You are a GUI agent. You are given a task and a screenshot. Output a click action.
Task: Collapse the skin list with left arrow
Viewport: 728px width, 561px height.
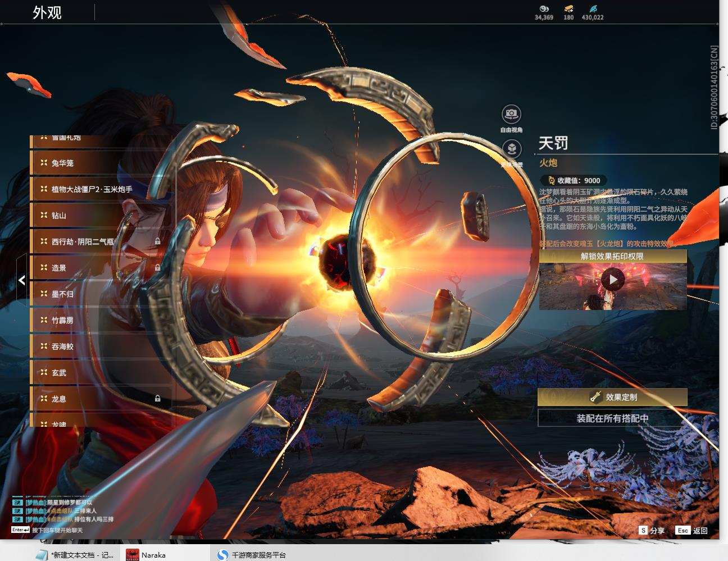21,280
